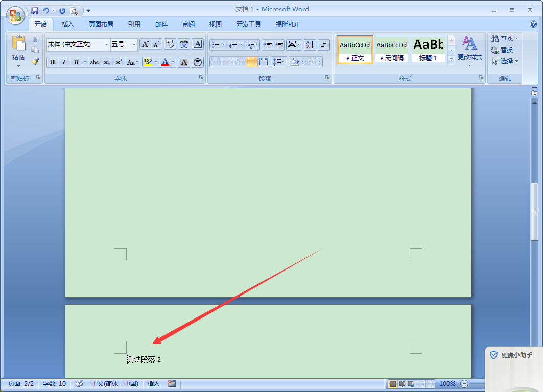
Task: Open the font size dropdown
Action: click(135, 44)
